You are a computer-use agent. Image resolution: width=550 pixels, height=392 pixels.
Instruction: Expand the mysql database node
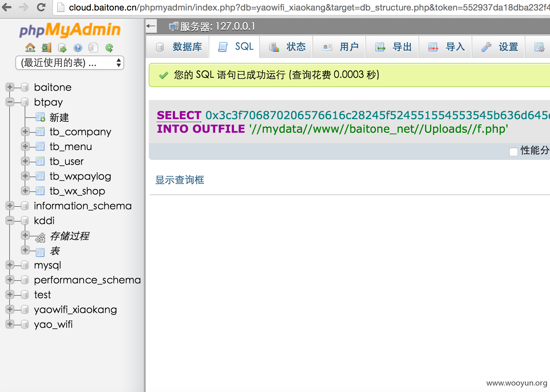click(10, 265)
